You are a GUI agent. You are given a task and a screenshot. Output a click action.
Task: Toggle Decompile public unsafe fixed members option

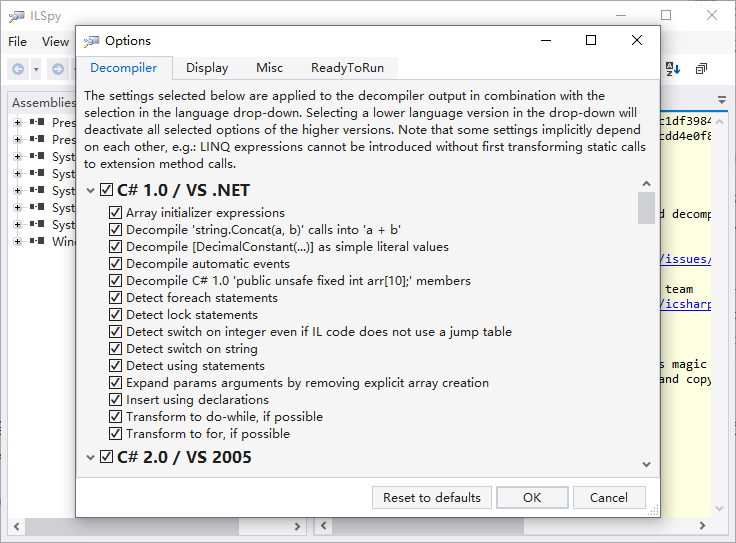point(115,280)
